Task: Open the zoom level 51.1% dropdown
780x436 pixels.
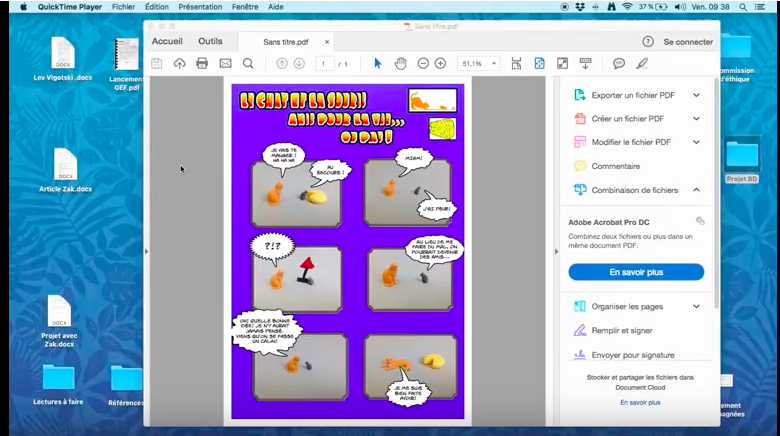Action: (x=479, y=63)
